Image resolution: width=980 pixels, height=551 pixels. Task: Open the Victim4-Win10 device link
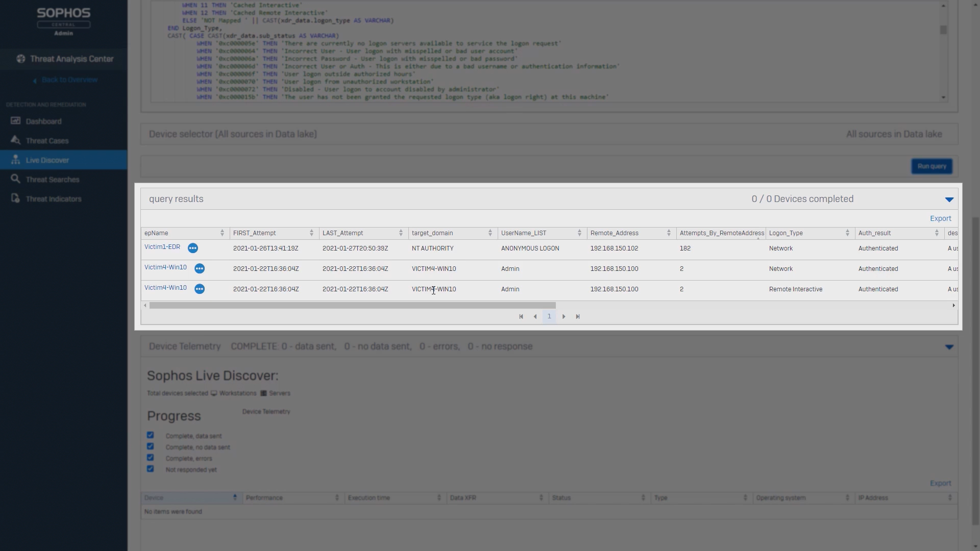(x=165, y=267)
